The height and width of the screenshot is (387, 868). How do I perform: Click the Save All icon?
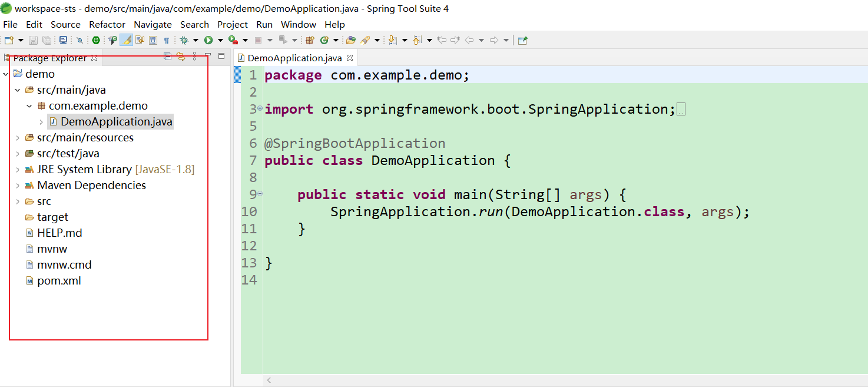(x=47, y=39)
